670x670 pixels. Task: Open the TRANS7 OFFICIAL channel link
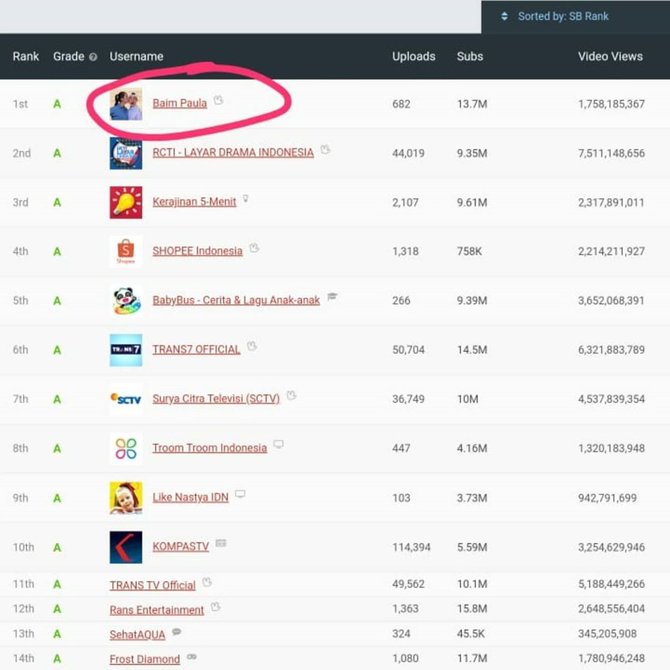pyautogui.click(x=196, y=350)
